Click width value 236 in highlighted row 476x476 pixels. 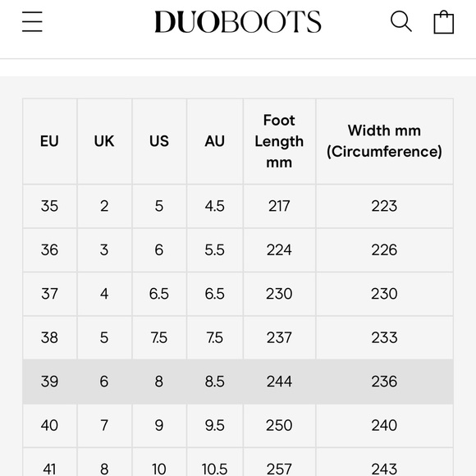(x=384, y=382)
